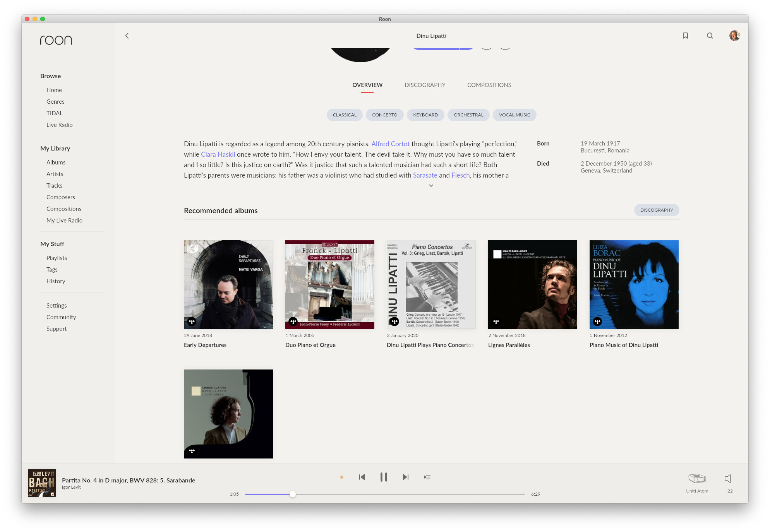Open Live Radio under Browse
The image size is (770, 532).
click(x=60, y=125)
